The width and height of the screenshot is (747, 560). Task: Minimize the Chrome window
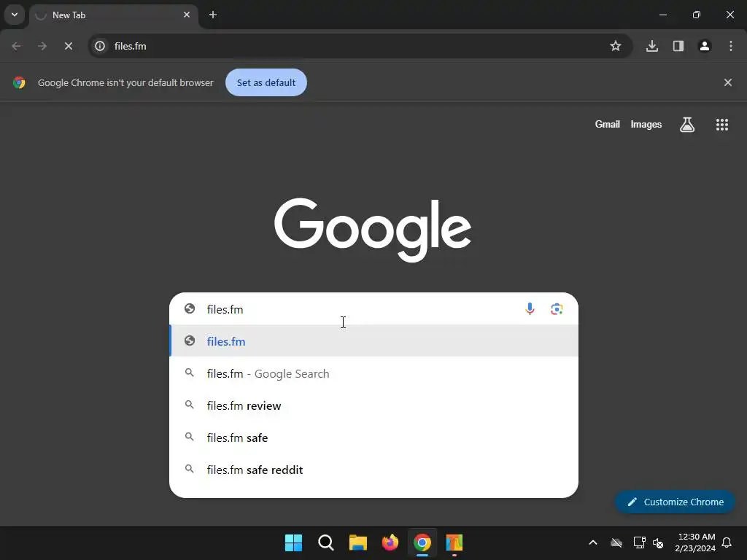pos(662,15)
